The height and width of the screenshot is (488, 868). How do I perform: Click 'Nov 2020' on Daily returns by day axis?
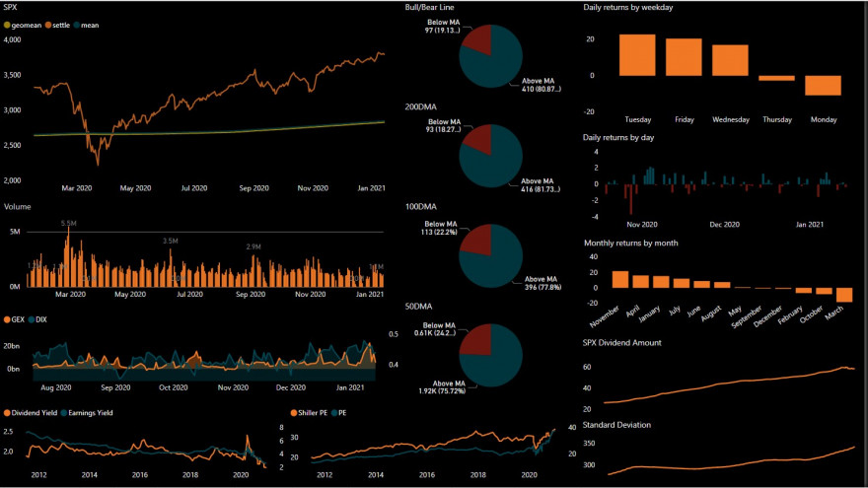(641, 225)
